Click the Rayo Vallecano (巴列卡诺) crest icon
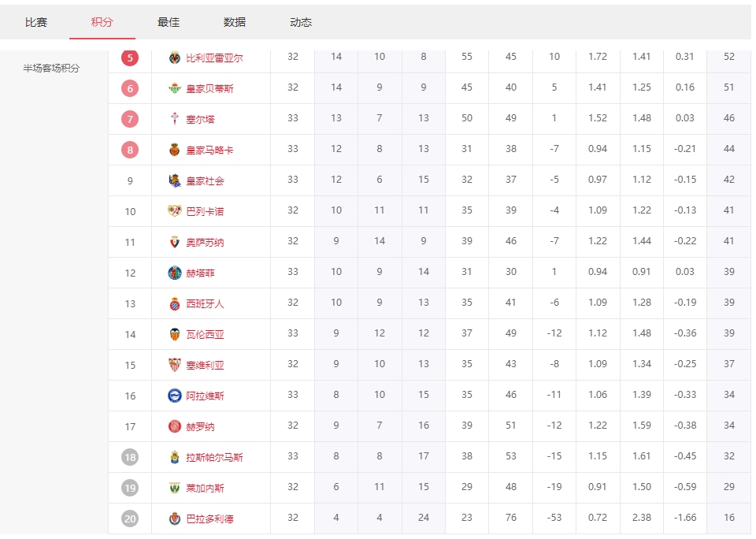The height and width of the screenshot is (539, 756). pyautogui.click(x=175, y=211)
